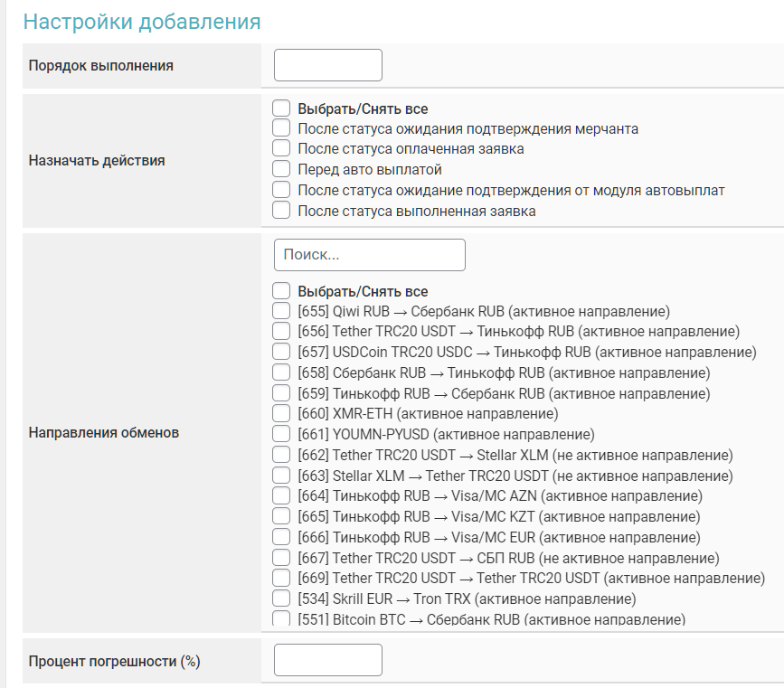
Task: Select [667] Tether TRC20 USDT → СБП RUB
Action: coord(281,558)
